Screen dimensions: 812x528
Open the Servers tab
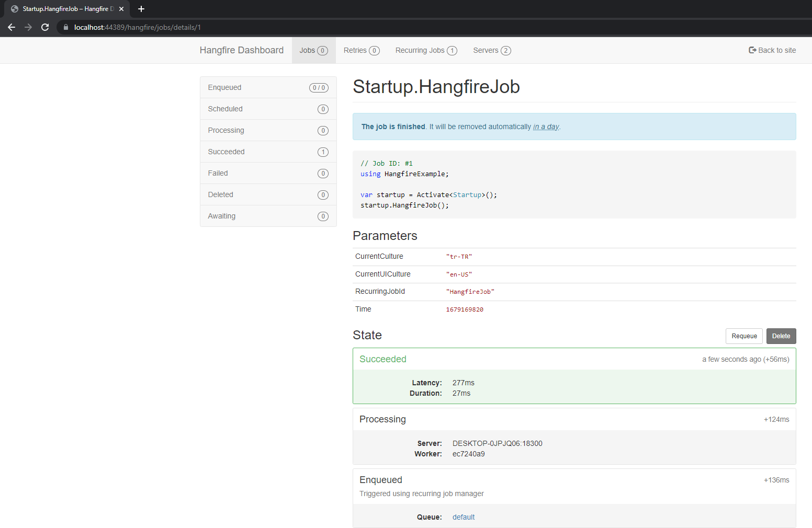[492, 50]
